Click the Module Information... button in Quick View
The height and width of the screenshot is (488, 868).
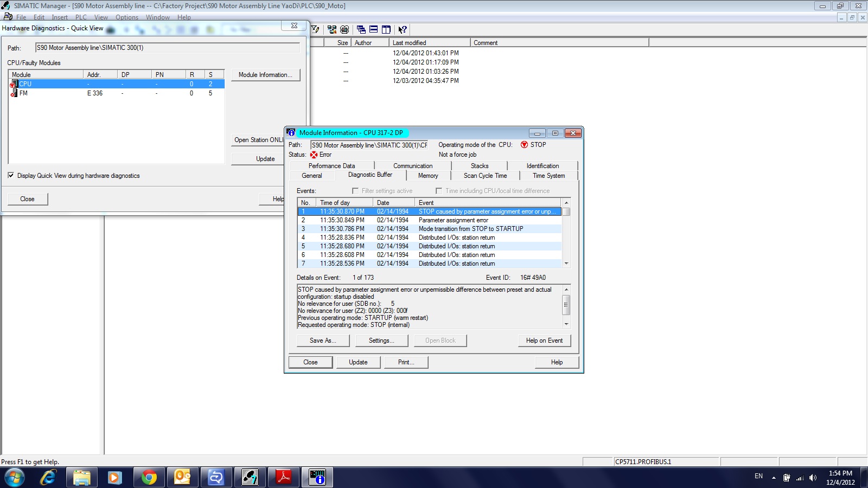[x=265, y=75]
